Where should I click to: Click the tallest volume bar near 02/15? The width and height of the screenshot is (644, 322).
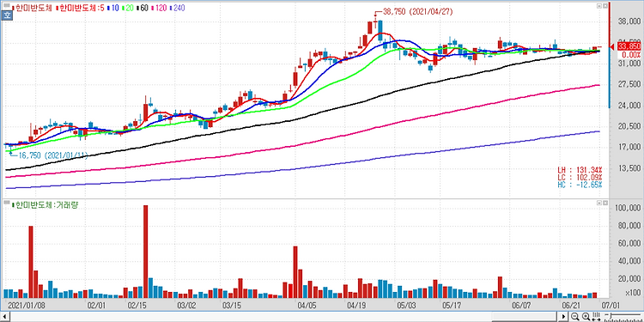coord(145,252)
